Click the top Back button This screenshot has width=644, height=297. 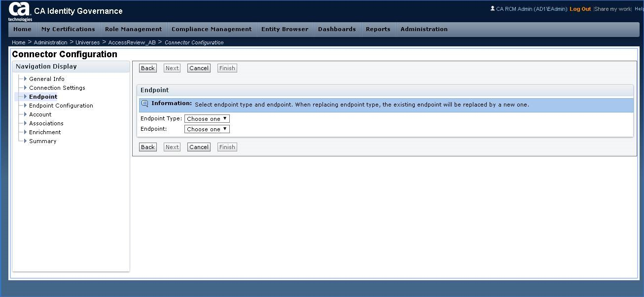coord(148,68)
